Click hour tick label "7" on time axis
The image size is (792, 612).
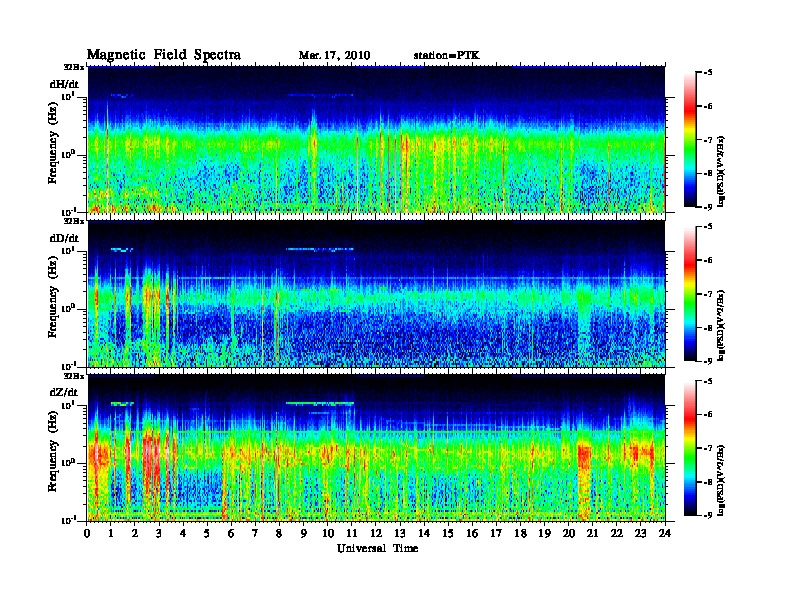click(255, 533)
